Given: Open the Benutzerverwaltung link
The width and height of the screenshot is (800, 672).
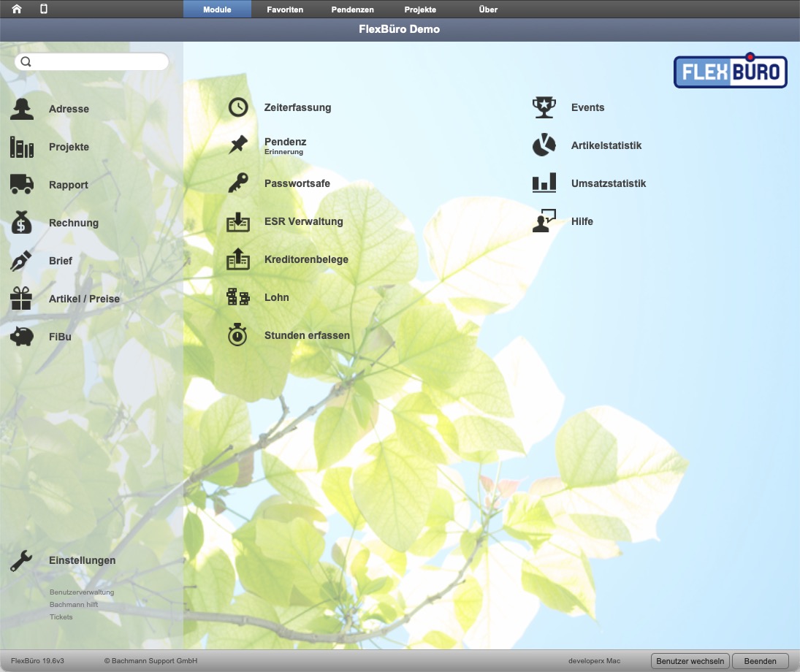Looking at the screenshot, I should click(82, 592).
